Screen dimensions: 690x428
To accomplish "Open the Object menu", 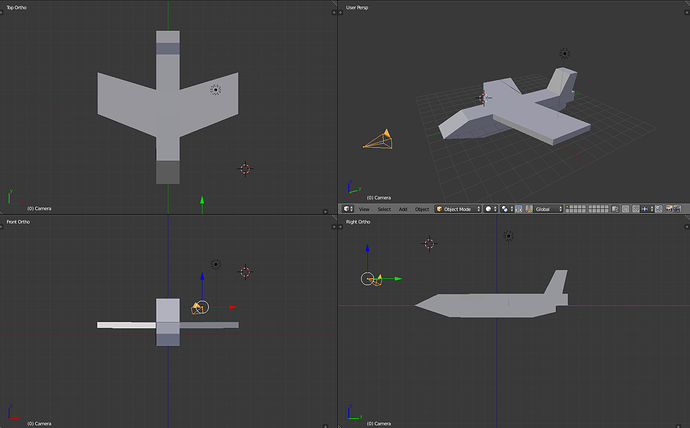I will coord(422,209).
